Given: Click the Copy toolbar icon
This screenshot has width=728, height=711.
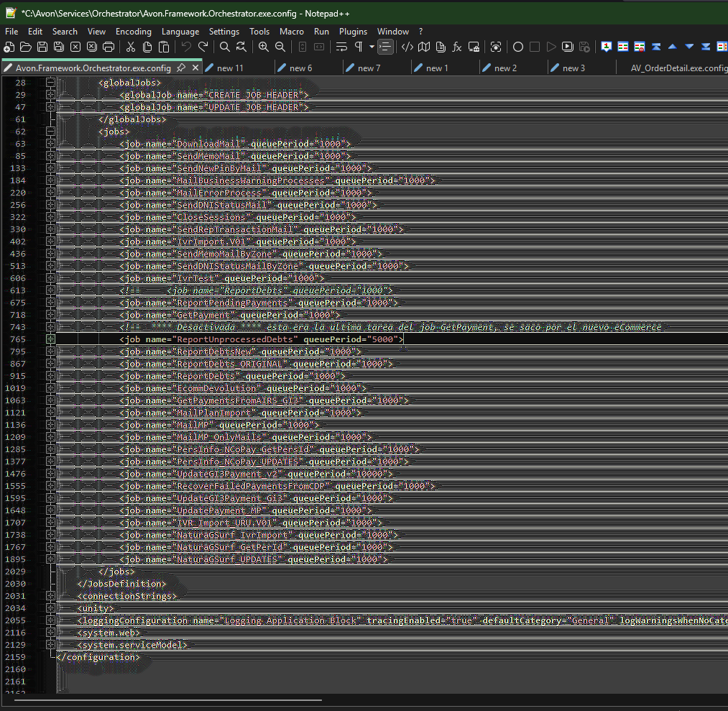Looking at the screenshot, I should (x=147, y=47).
